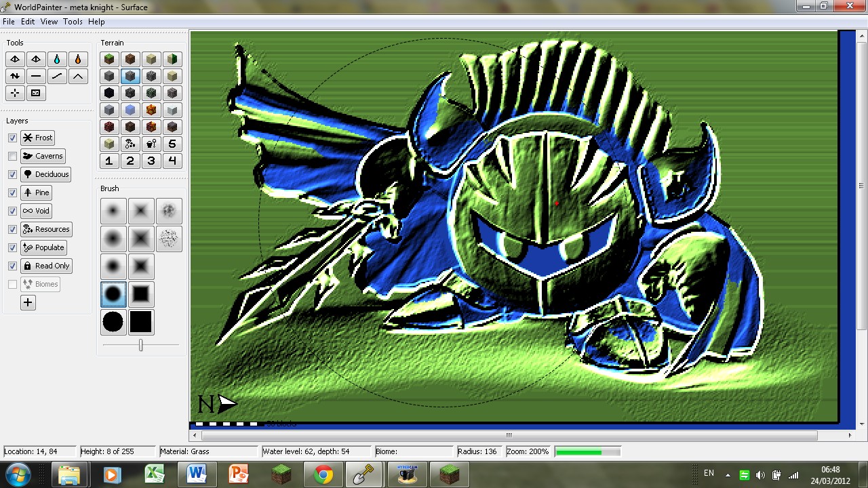Open the File menu

pyautogui.click(x=8, y=22)
